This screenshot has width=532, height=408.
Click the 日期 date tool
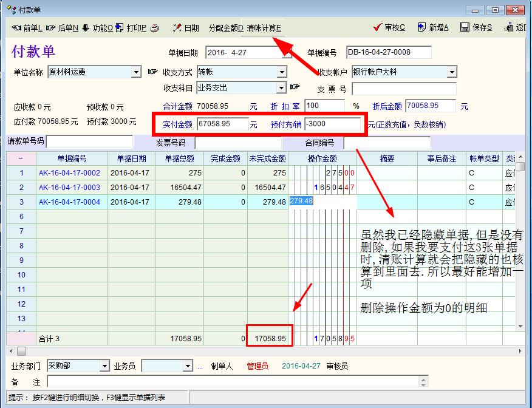coord(186,28)
